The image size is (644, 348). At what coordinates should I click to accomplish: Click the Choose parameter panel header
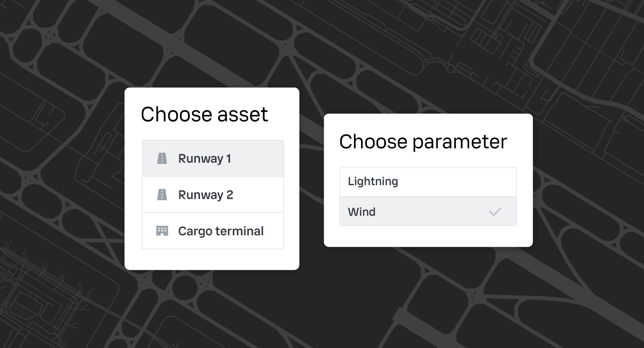(x=423, y=141)
